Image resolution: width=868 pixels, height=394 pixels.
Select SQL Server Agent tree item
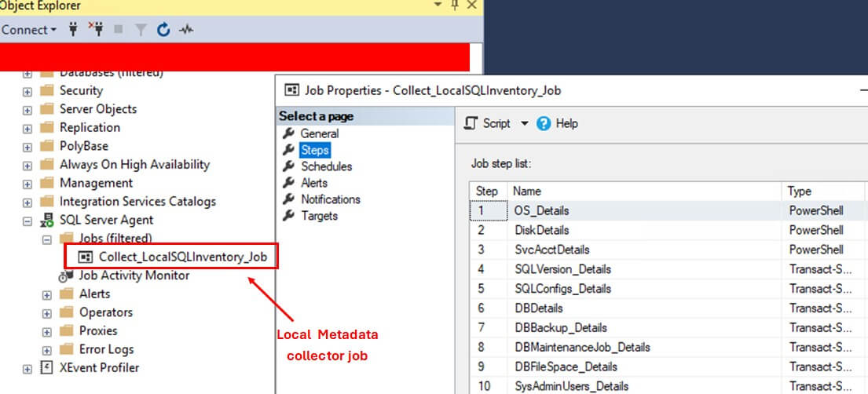pos(106,220)
